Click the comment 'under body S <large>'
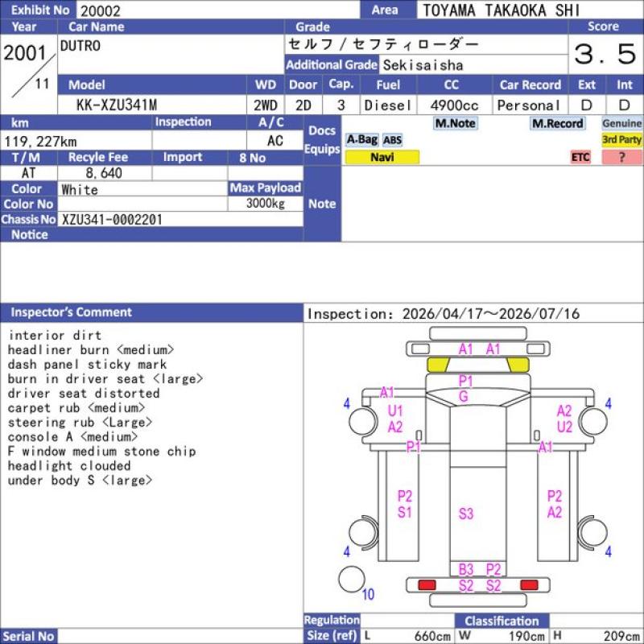644x644 pixels. coord(80,480)
